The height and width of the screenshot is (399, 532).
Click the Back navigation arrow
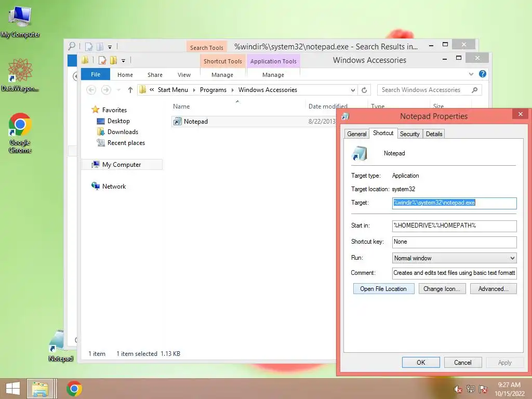(91, 90)
